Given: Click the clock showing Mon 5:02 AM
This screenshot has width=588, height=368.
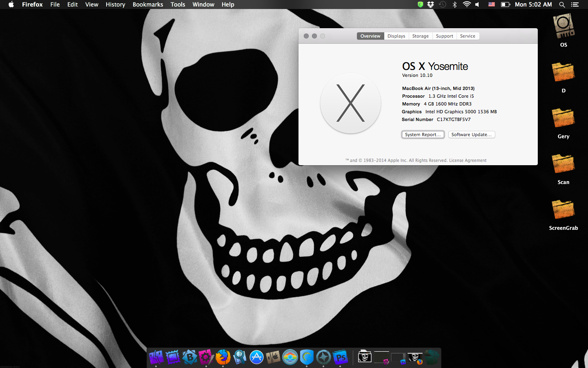Looking at the screenshot, I should click(x=533, y=4).
